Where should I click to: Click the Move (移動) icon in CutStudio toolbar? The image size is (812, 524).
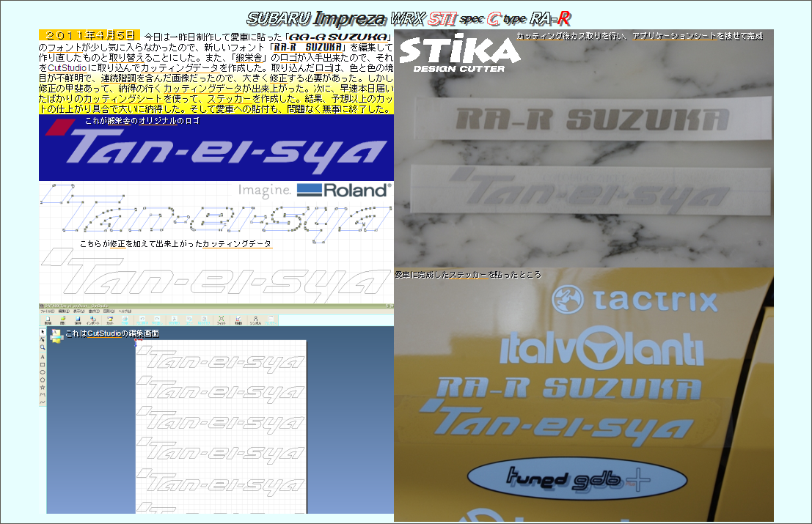click(238, 320)
